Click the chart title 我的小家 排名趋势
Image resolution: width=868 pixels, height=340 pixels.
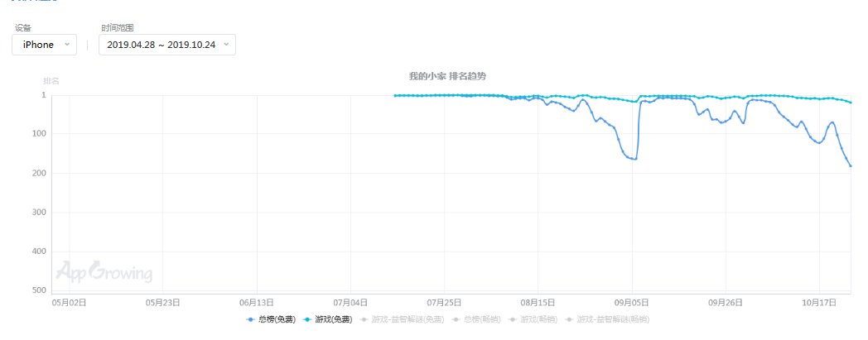coord(447,76)
